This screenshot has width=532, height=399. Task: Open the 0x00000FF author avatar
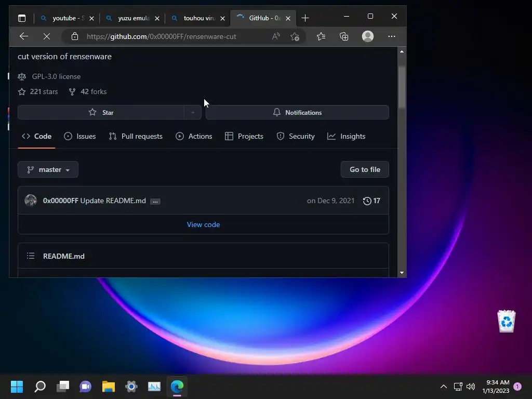click(31, 201)
